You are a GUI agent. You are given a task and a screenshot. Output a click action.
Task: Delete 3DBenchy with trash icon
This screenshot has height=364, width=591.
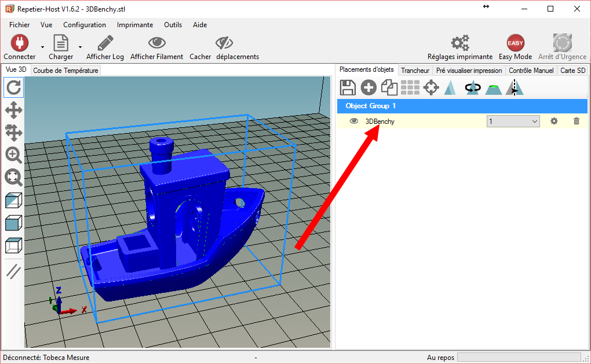pyautogui.click(x=577, y=121)
